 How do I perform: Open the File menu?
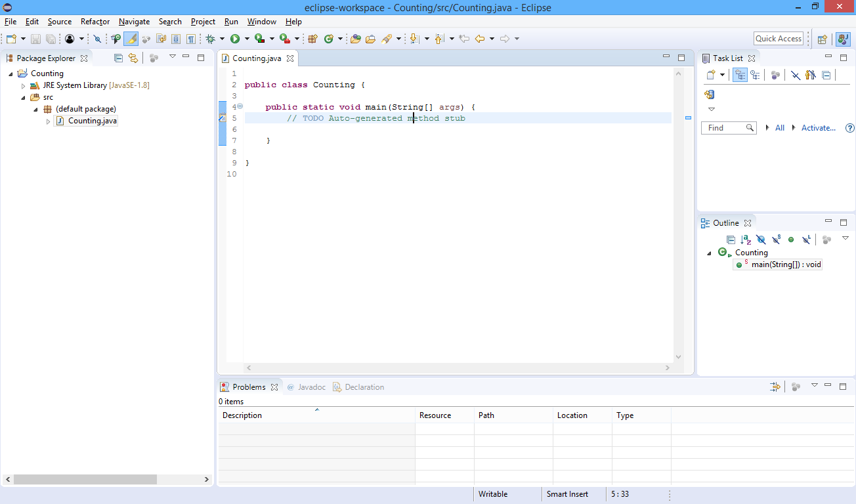pos(11,22)
